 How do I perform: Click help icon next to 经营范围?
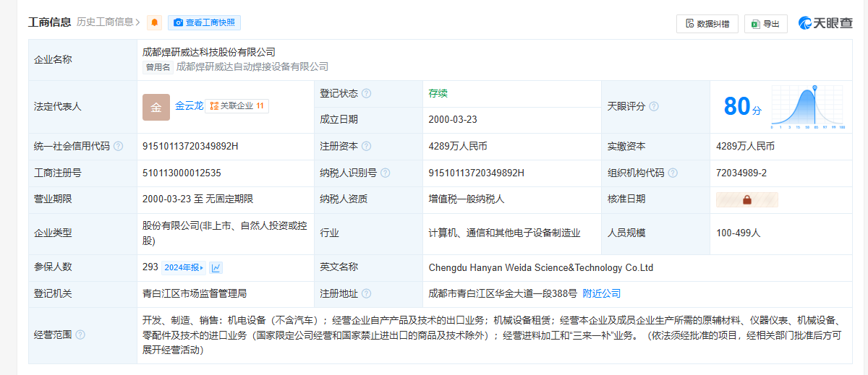coord(80,335)
